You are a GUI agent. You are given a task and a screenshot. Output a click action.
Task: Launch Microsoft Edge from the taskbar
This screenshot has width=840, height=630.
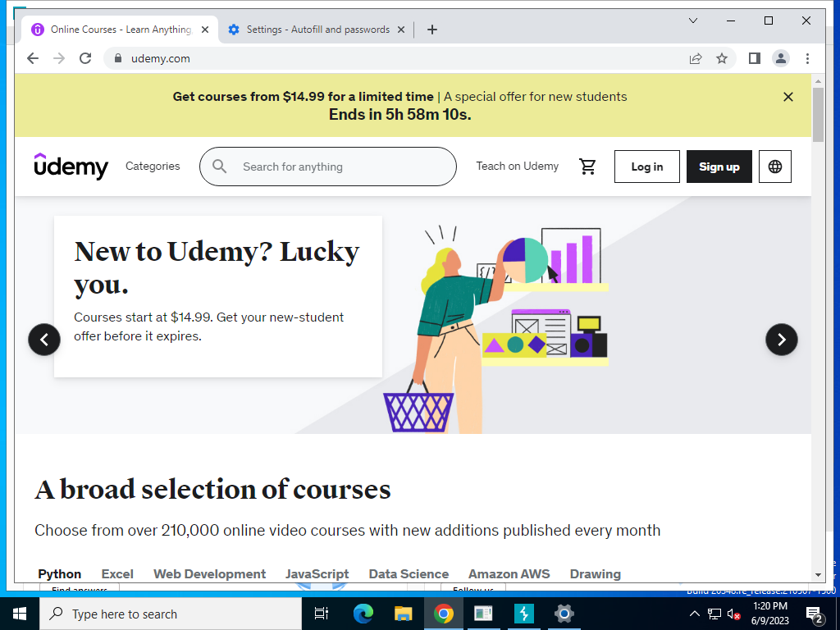point(363,614)
